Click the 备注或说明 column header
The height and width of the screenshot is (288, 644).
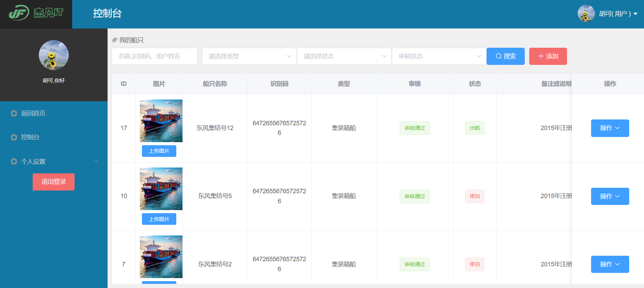[556, 84]
